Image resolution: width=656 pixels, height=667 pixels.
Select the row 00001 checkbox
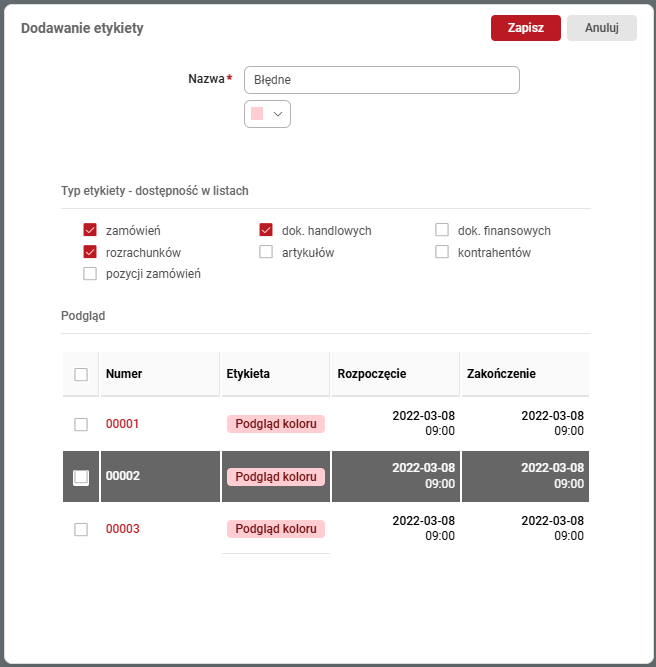81,424
